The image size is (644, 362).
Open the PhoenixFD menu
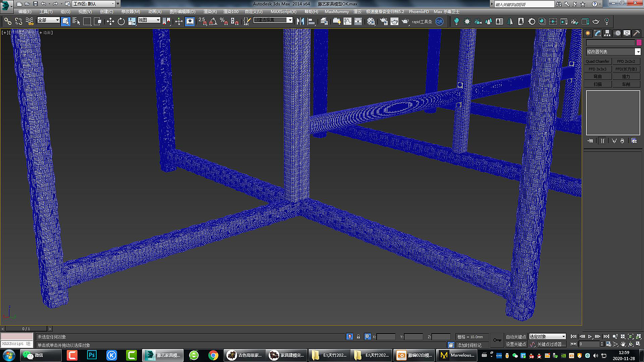click(419, 11)
